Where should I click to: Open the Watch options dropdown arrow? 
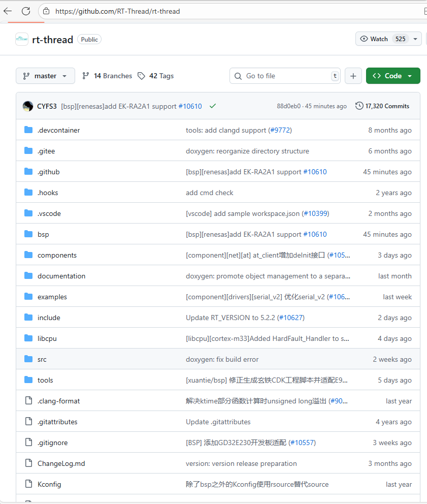click(x=415, y=39)
